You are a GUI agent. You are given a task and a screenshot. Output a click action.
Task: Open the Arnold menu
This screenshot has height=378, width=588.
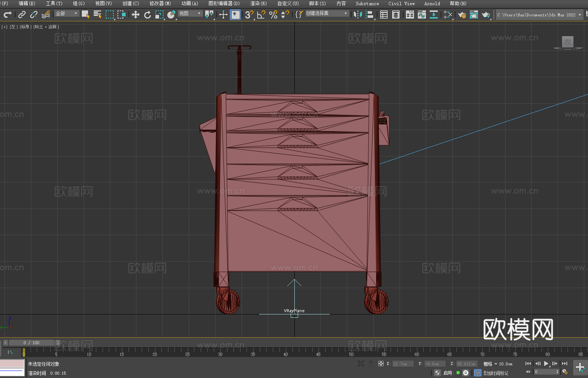432,3
